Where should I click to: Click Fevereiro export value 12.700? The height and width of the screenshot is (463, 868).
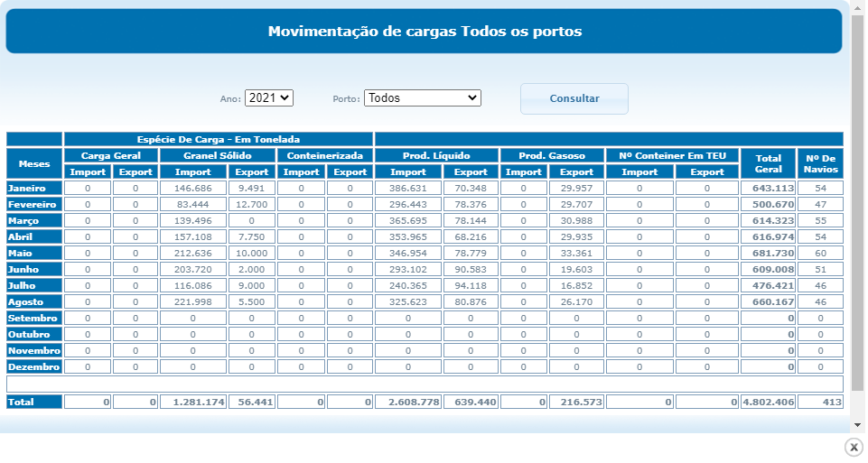pos(252,204)
